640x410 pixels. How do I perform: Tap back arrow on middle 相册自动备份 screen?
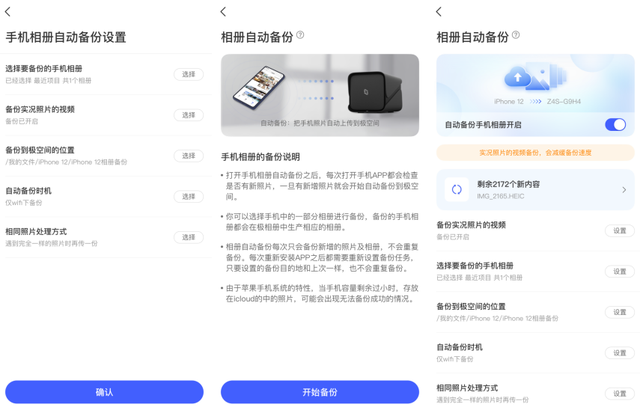point(223,12)
